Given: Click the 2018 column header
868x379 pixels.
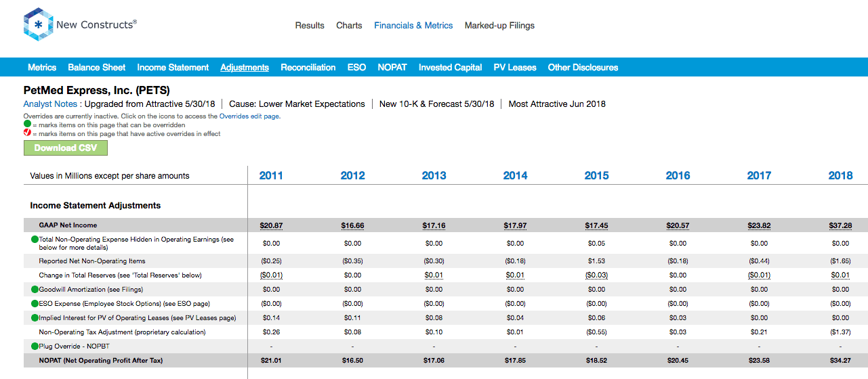Looking at the screenshot, I should (x=840, y=176).
